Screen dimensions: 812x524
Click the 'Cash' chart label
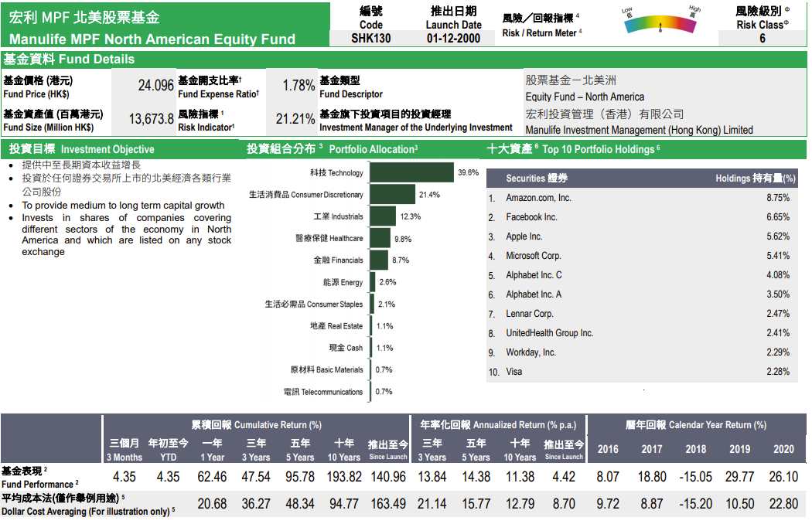tap(346, 348)
